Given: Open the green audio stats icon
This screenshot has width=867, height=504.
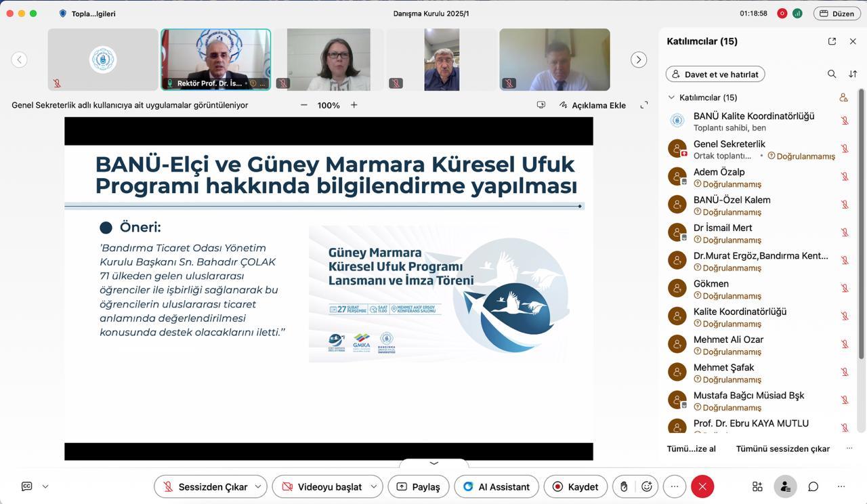Looking at the screenshot, I should (x=798, y=14).
